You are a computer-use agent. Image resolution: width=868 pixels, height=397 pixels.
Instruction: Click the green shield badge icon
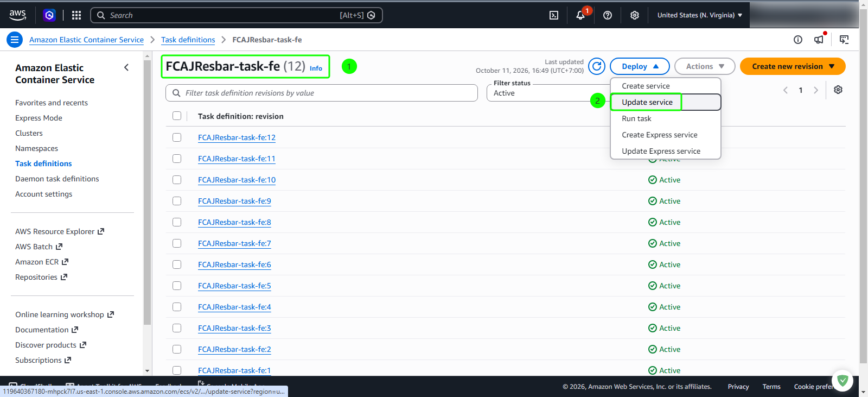point(843,381)
